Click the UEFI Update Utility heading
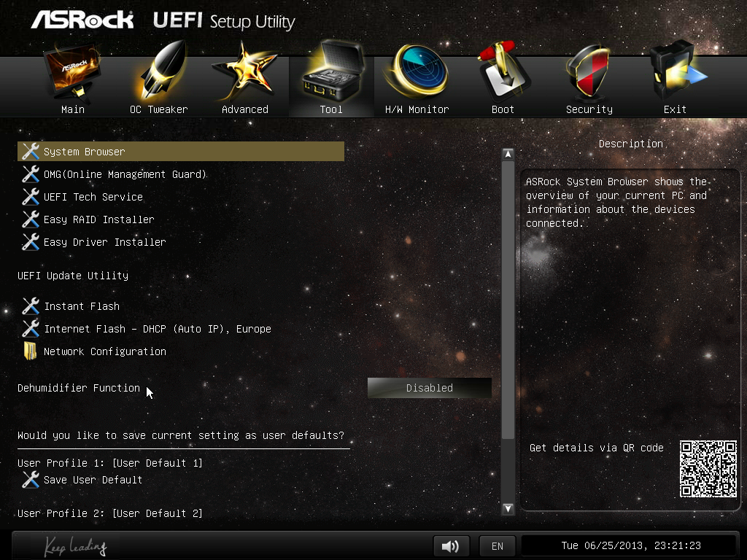Screen dimensions: 747x560 [x=73, y=275]
